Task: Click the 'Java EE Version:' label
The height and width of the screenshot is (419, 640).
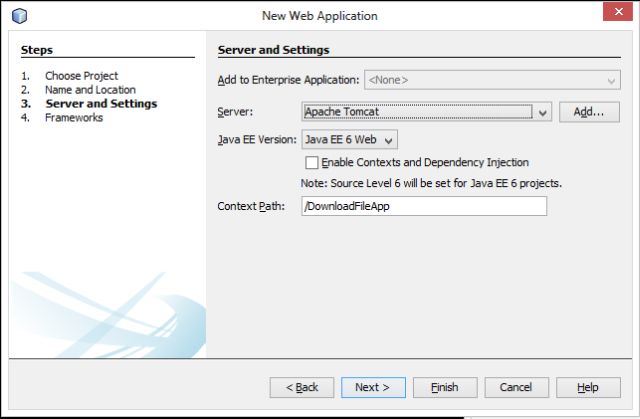Action: (x=257, y=140)
